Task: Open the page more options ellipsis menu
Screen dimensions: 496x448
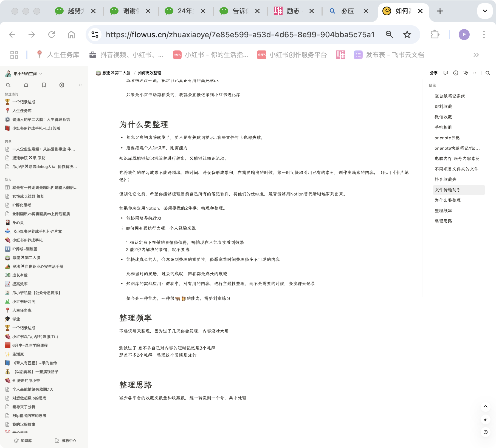Action: tap(475, 73)
